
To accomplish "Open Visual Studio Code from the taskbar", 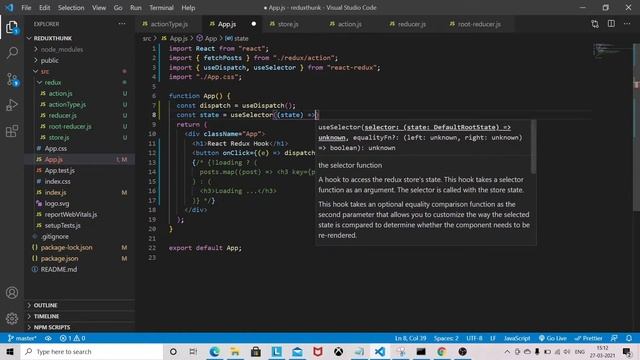I will pyautogui.click(x=380, y=351).
